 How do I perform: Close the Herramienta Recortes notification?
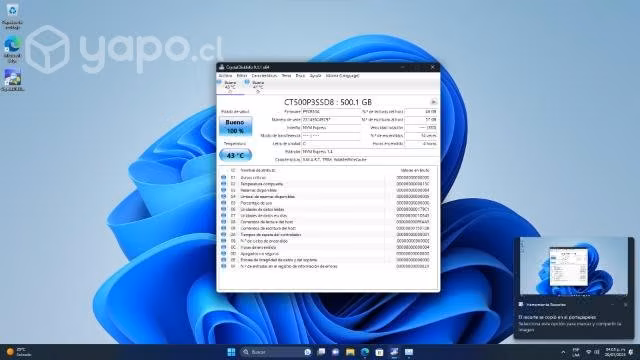pos(625,304)
